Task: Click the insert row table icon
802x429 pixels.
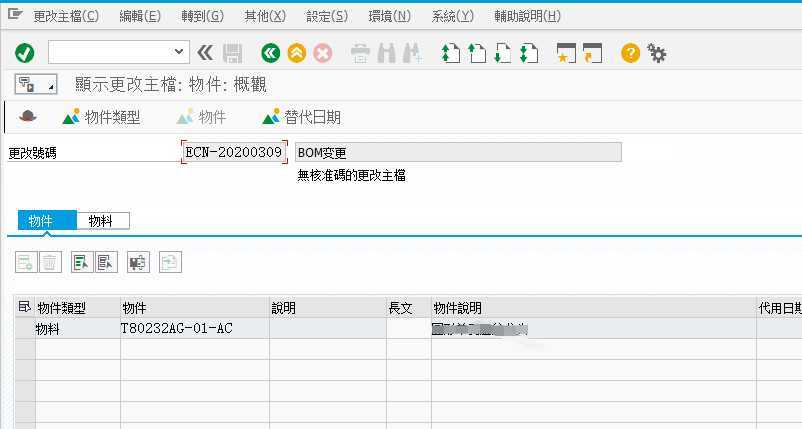Action: tap(26, 262)
